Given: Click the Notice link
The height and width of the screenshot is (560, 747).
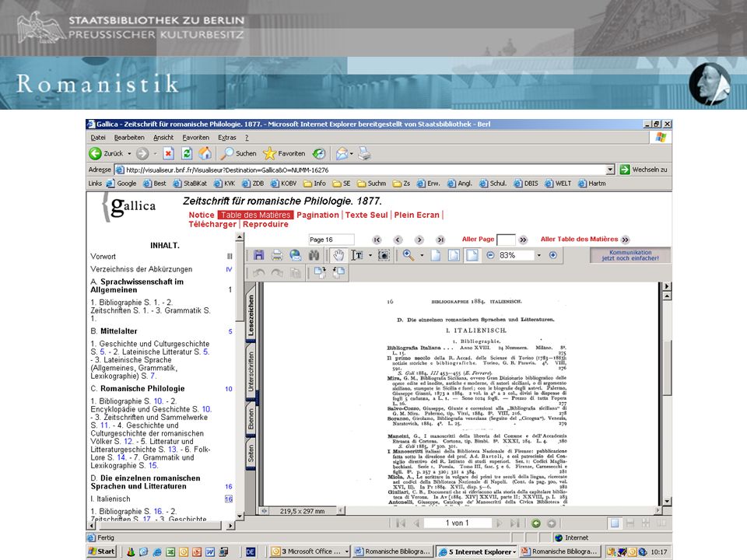Looking at the screenshot, I should click(x=202, y=215).
